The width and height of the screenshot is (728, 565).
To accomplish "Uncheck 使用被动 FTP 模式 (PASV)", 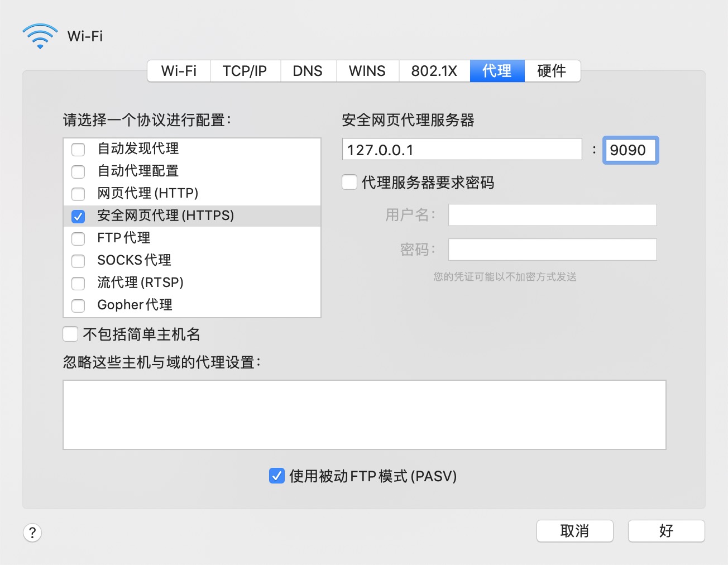I will point(277,476).
